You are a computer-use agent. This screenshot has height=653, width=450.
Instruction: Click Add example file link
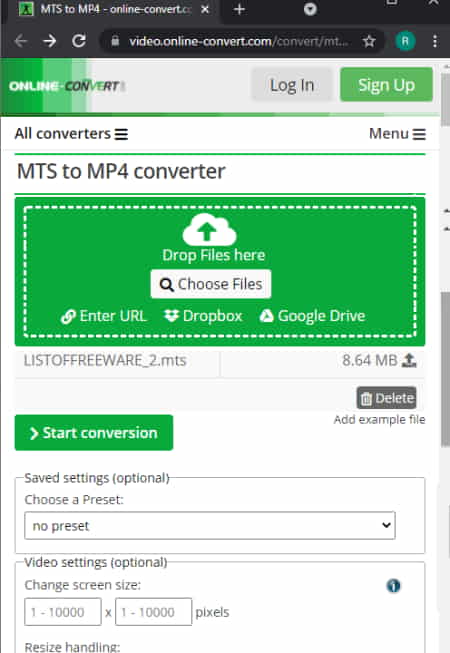tap(379, 419)
